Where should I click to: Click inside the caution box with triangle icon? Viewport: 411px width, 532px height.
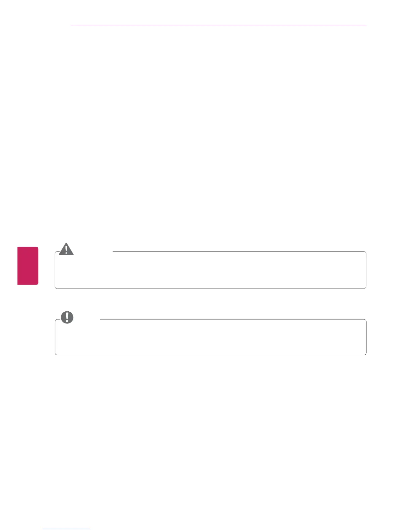pos(210,270)
